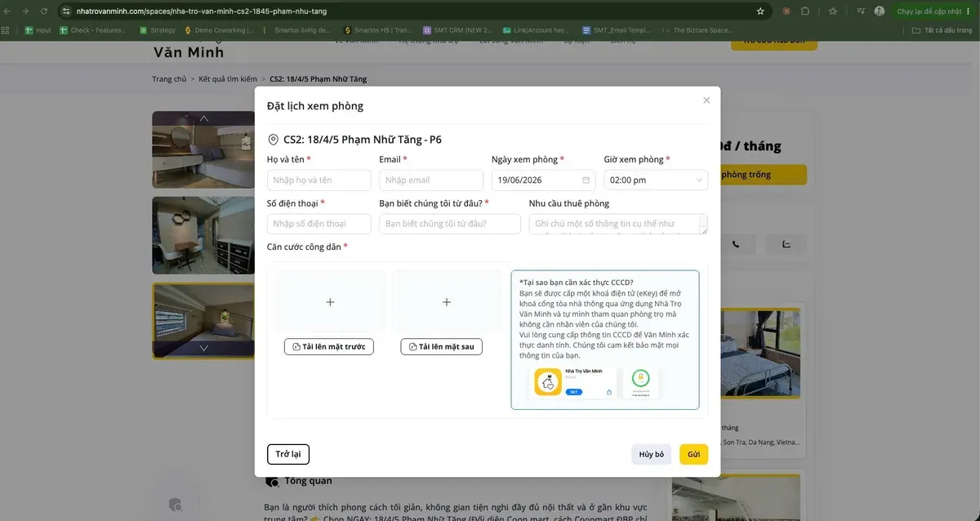Select the Tải lên mặt trước button
980x521 pixels.
329,347
